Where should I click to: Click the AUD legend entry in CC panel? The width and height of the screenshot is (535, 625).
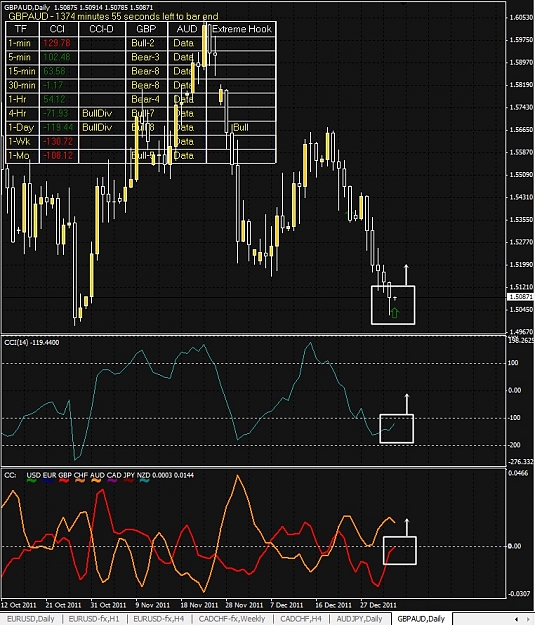click(97, 476)
